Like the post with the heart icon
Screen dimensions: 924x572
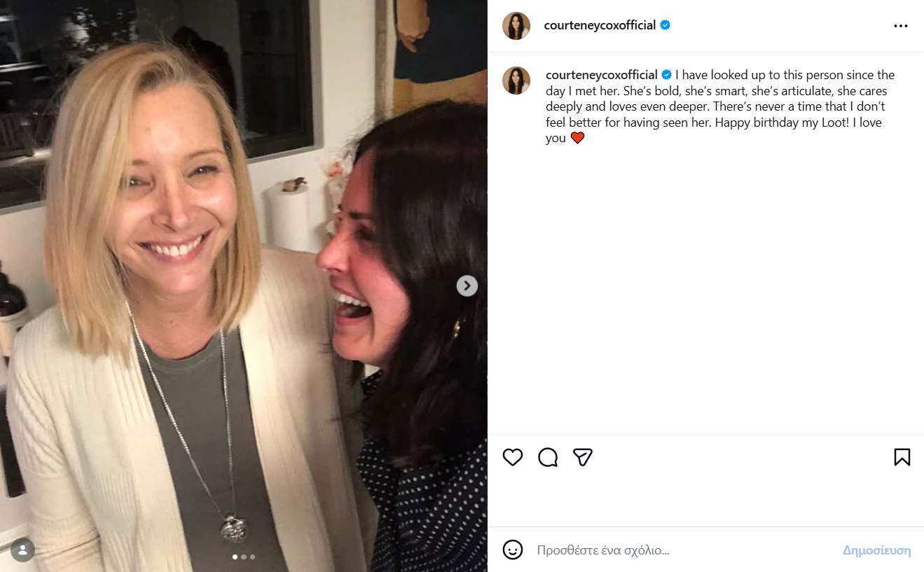click(513, 457)
